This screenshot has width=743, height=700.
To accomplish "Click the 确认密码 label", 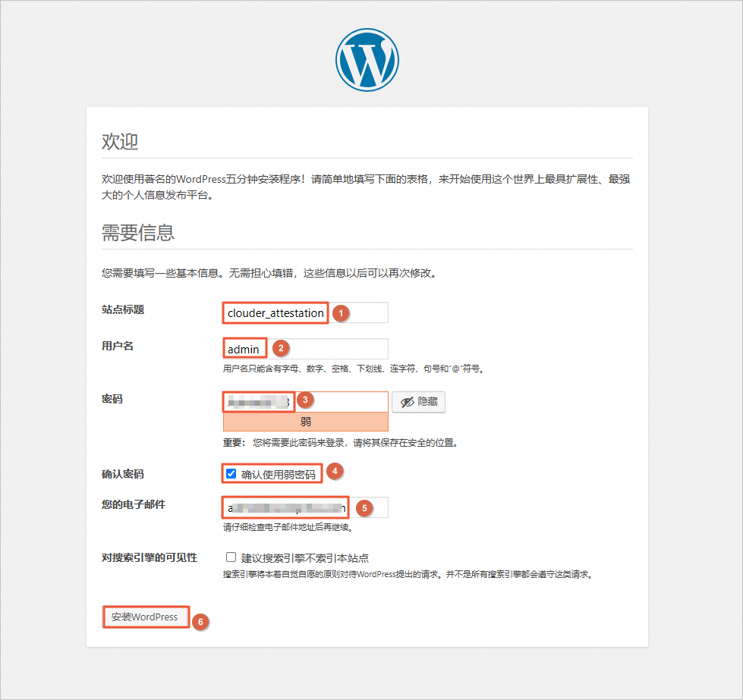I will (123, 474).
